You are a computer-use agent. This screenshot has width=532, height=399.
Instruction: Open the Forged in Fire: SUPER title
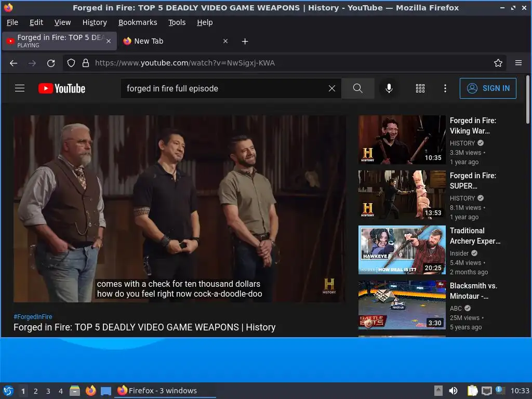tap(473, 180)
